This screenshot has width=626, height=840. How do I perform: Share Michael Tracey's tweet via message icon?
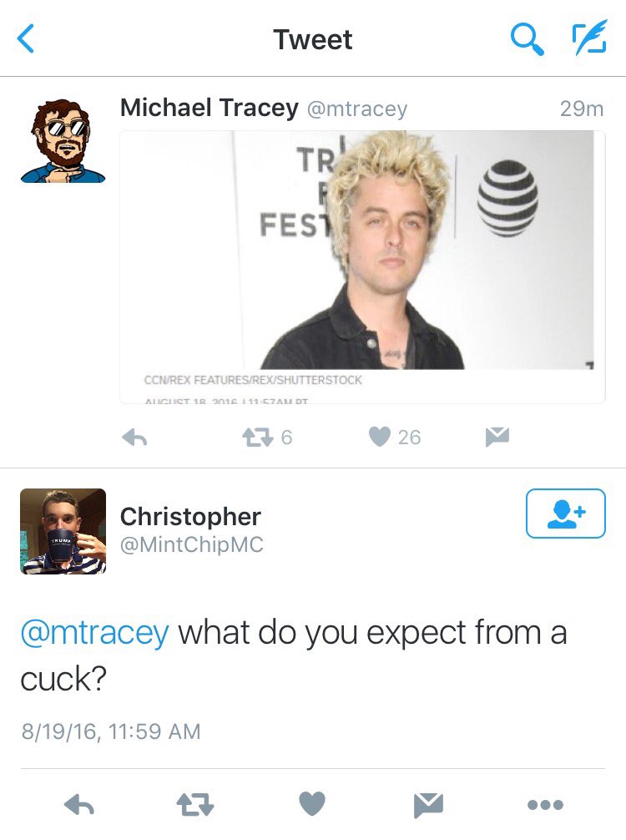click(497, 437)
